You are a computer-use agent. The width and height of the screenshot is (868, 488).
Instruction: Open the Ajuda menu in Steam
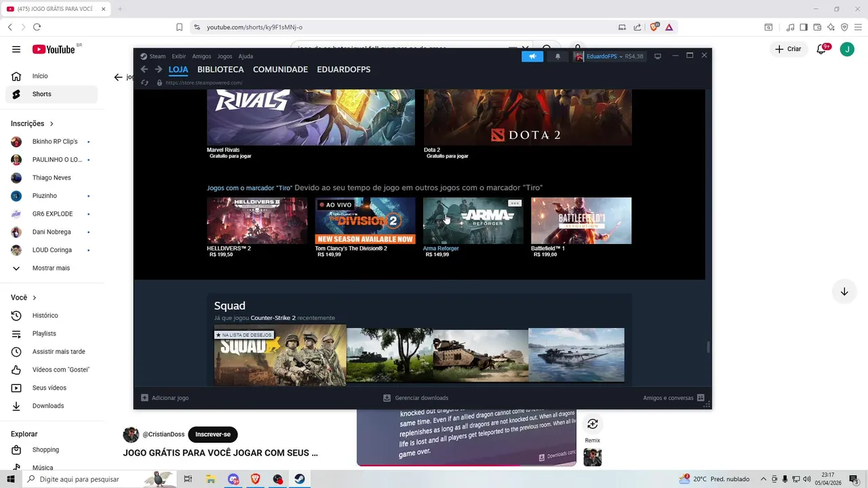245,56
